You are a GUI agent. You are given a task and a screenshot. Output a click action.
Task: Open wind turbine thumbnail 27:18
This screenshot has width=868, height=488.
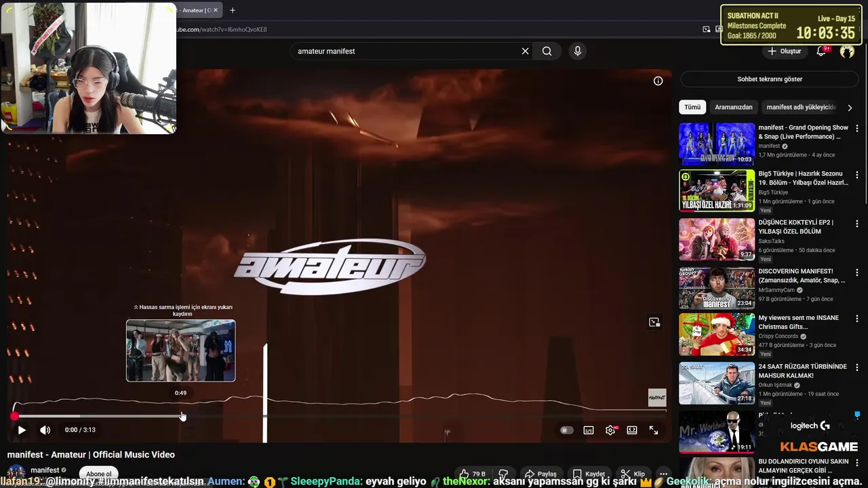(717, 383)
